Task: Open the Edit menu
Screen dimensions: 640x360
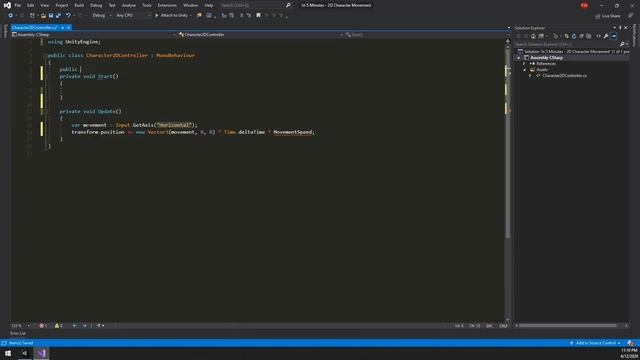Action: click(31, 5)
